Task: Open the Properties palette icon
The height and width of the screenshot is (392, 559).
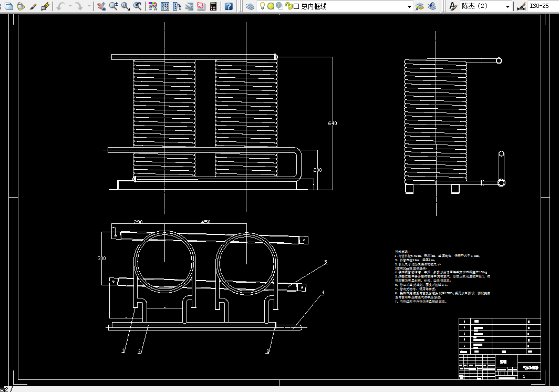Action: pos(152,6)
